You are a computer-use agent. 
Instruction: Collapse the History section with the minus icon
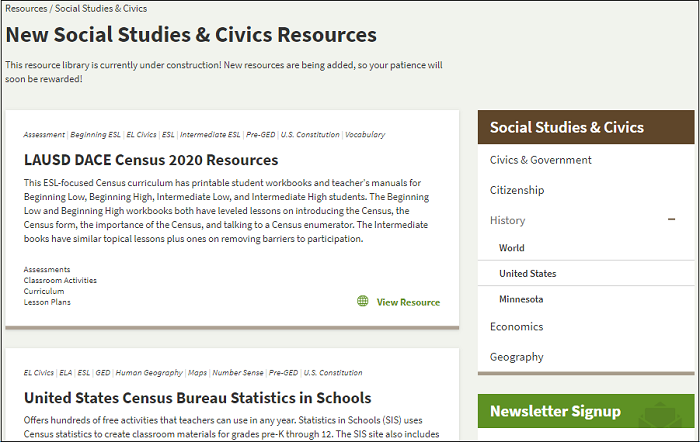pyautogui.click(x=671, y=219)
